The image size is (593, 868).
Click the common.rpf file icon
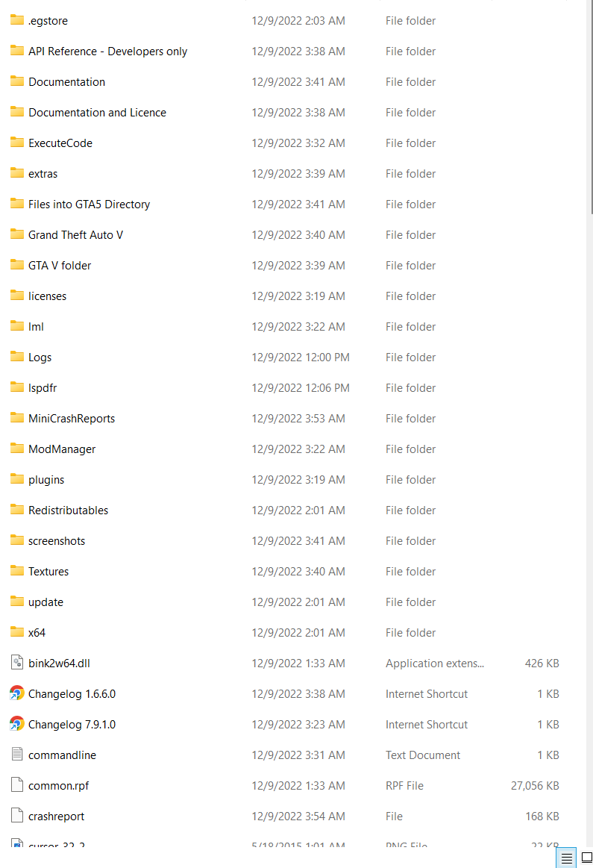pyautogui.click(x=17, y=785)
